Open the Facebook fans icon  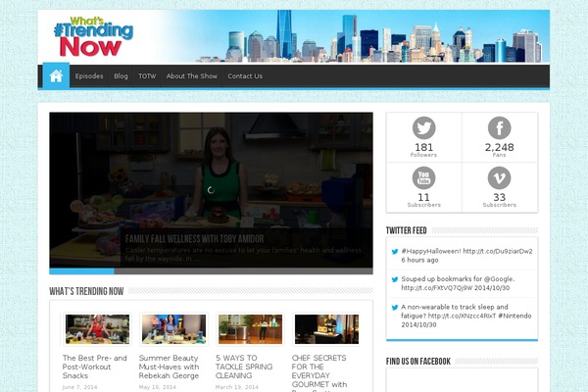(x=499, y=128)
